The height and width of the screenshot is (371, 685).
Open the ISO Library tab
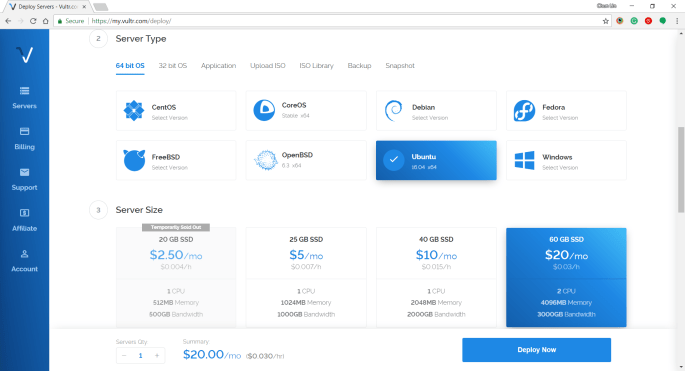tap(316, 66)
